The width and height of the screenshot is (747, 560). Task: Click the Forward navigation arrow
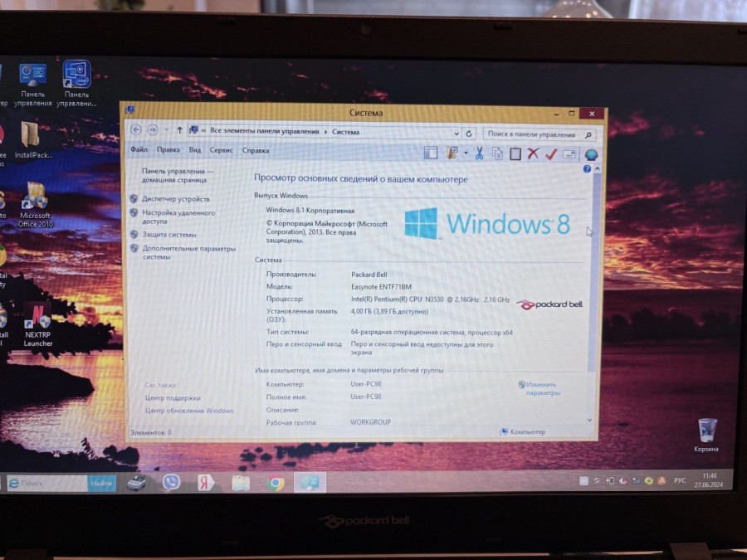tap(153, 129)
